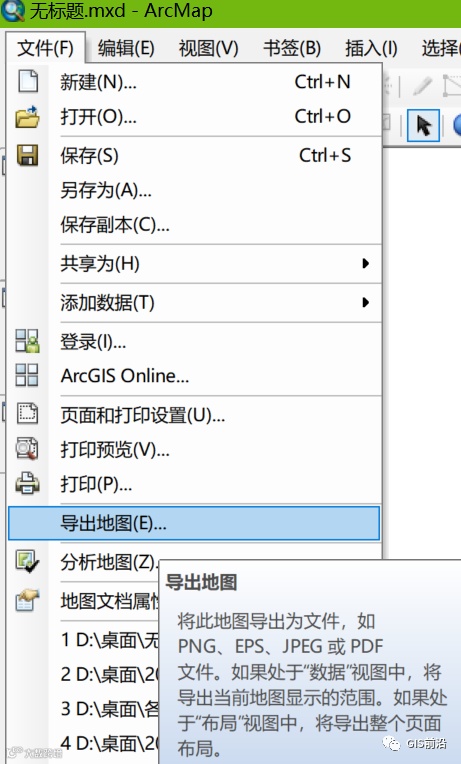Image resolution: width=461 pixels, height=764 pixels.
Task: Expand the 添加数据(T) submenu arrow
Action: [x=365, y=303]
